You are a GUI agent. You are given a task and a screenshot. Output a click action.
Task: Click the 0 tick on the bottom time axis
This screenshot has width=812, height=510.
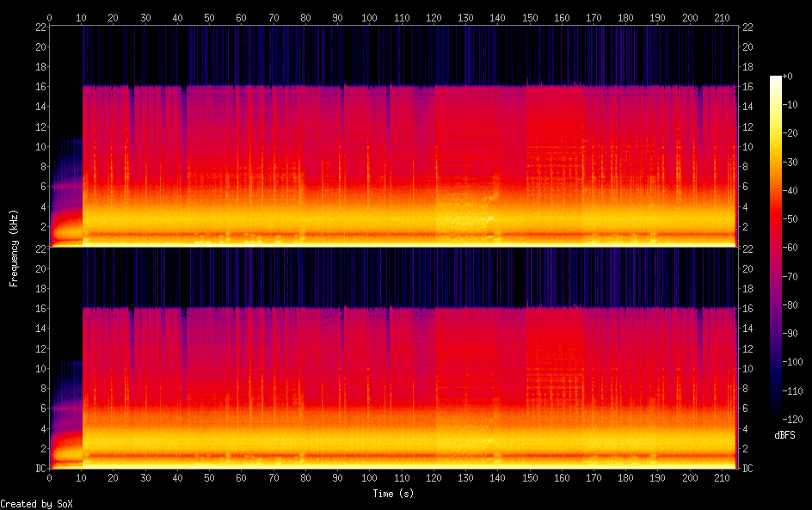click(49, 477)
